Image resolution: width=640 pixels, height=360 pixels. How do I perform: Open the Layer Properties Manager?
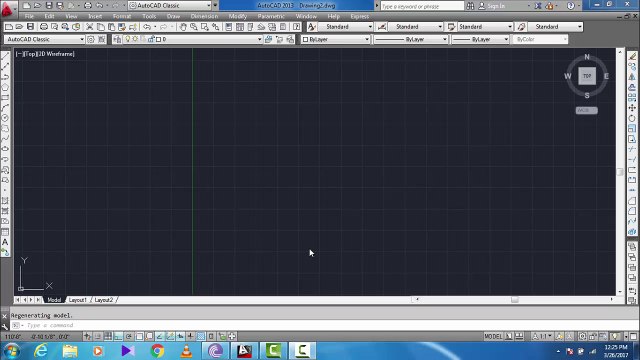[x=118, y=39]
